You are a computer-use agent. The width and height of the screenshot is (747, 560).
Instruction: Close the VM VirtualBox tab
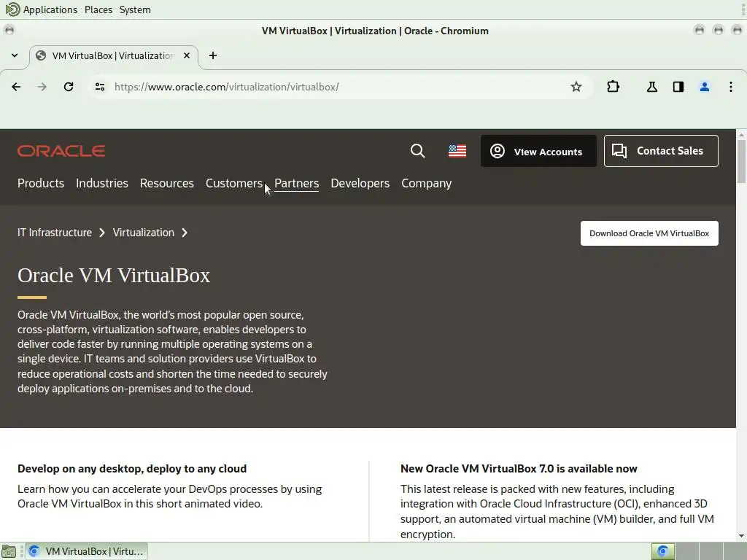coord(187,55)
